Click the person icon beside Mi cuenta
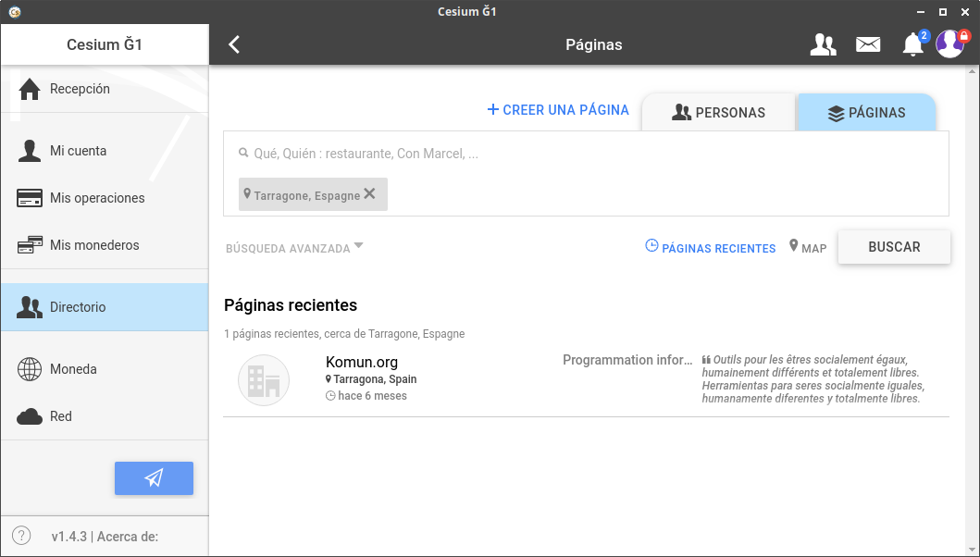 coord(30,151)
